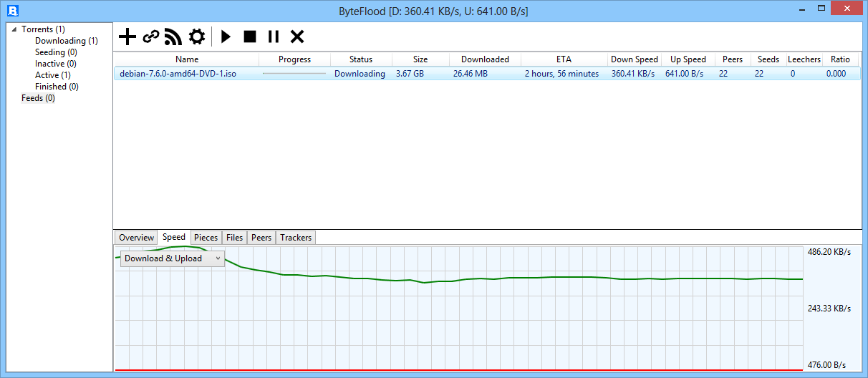This screenshot has width=868, height=378.
Task: Click the 0.000 ratio cell
Action: (836, 74)
